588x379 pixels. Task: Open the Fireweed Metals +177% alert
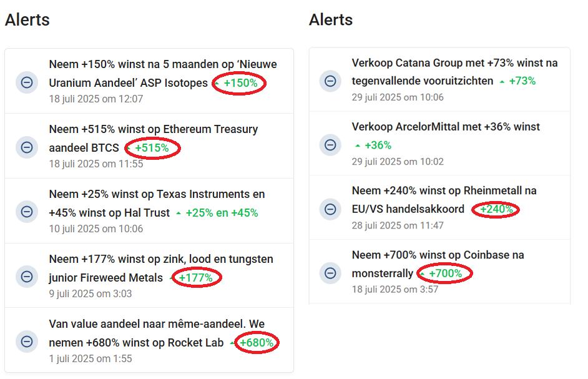pos(161,268)
